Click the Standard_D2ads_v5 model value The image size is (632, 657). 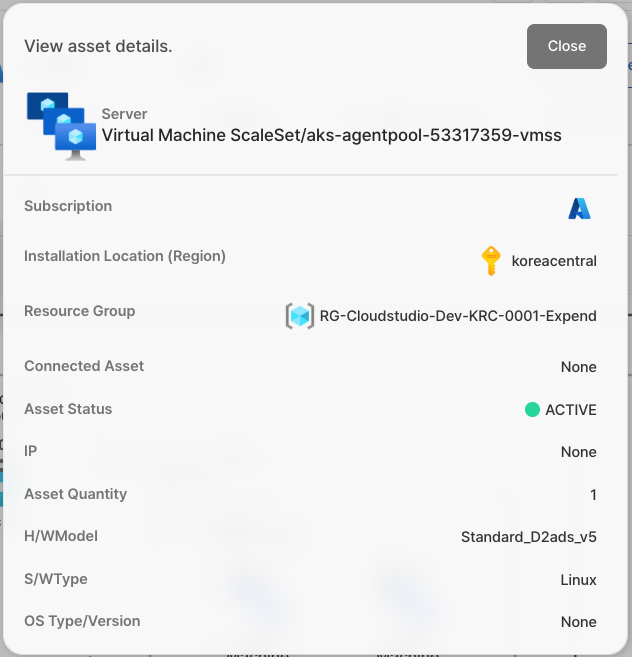[x=529, y=537]
